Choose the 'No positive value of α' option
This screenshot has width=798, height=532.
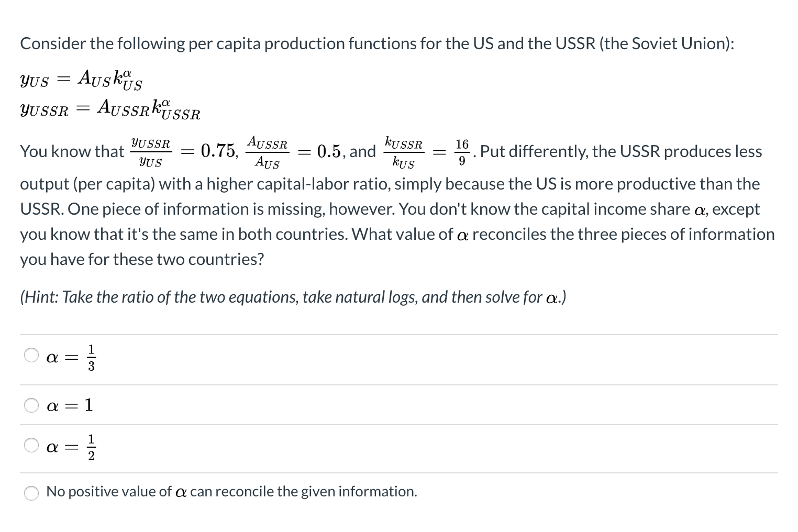(31, 493)
